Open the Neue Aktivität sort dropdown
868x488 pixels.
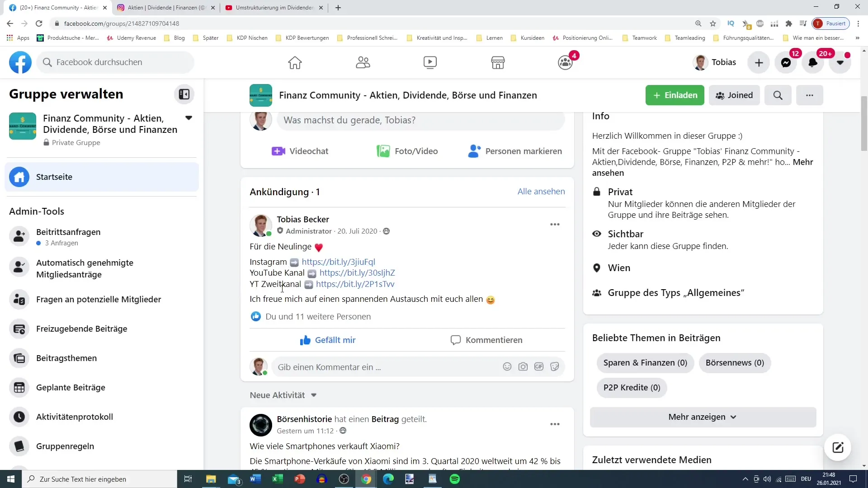tap(283, 395)
